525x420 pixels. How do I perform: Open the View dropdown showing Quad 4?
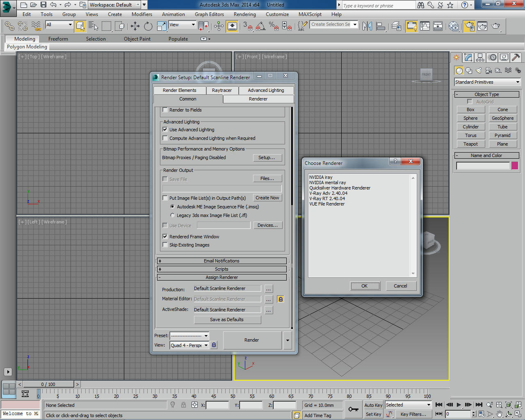(189, 345)
